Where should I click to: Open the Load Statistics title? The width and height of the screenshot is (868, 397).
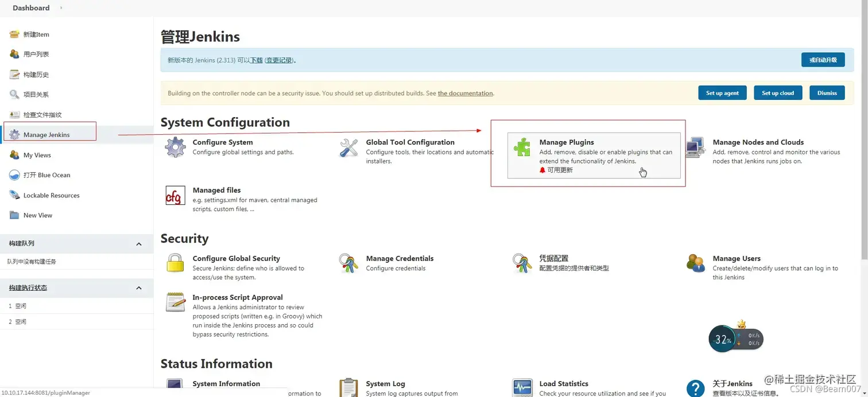(x=564, y=384)
